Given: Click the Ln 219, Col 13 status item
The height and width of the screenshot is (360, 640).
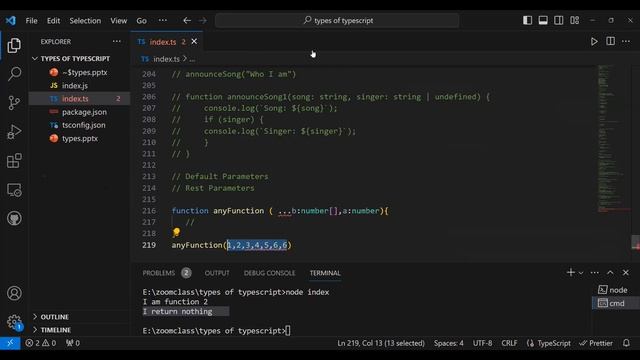Looking at the screenshot, I should tap(381, 343).
